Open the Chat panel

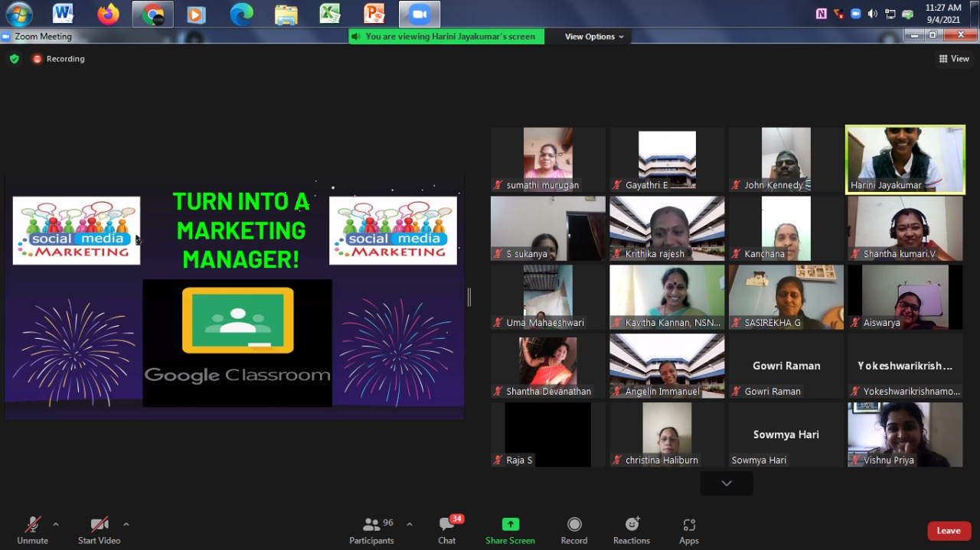click(447, 529)
